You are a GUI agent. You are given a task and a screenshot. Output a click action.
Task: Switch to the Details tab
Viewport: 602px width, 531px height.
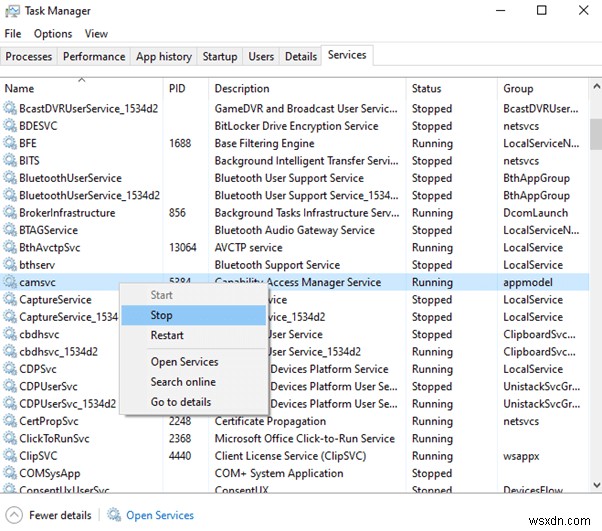click(301, 56)
